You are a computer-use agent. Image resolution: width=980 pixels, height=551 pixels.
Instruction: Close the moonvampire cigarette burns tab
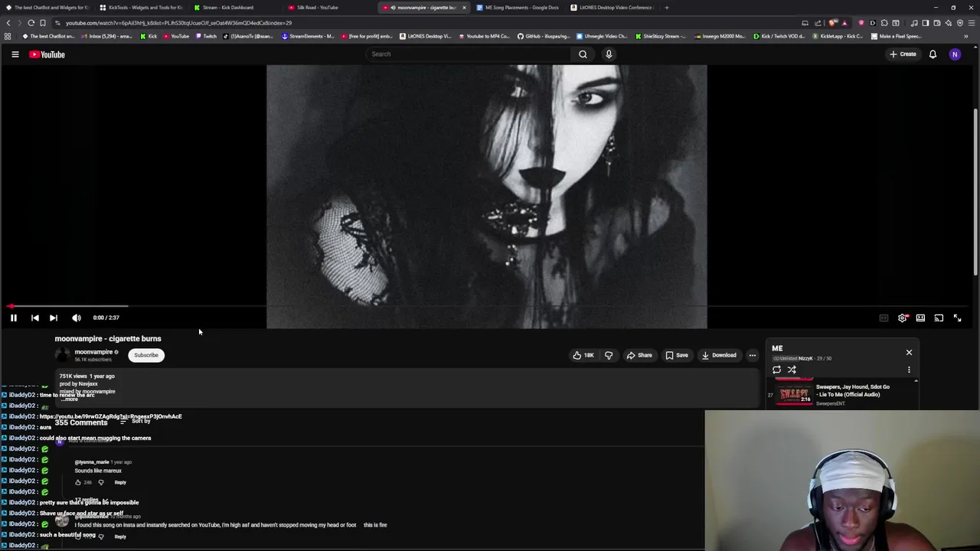[463, 8]
